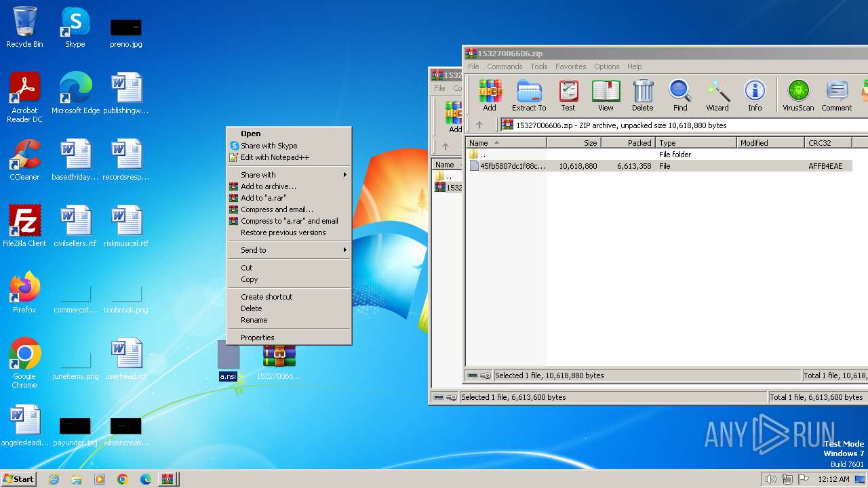Select the 45fb5807dc1f88c... file row
The image size is (868, 488).
pos(658,166)
